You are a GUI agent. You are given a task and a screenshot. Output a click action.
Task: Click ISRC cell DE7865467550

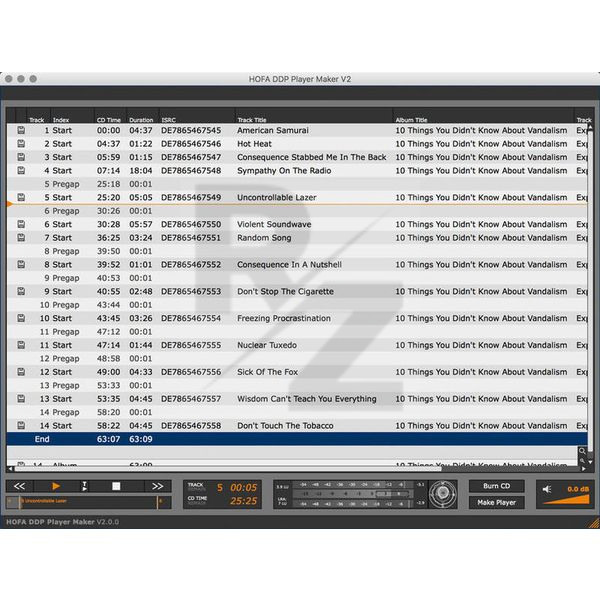(191, 224)
